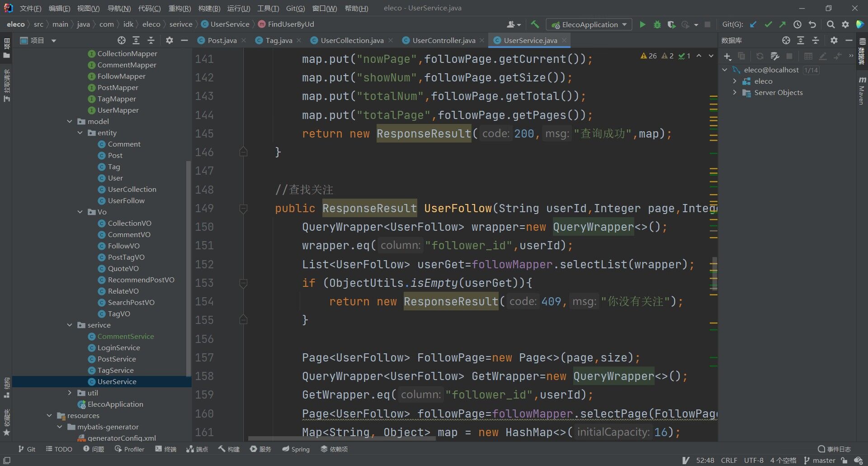Open search everywhere magnifier
The width and height of the screenshot is (868, 466).
point(830,24)
